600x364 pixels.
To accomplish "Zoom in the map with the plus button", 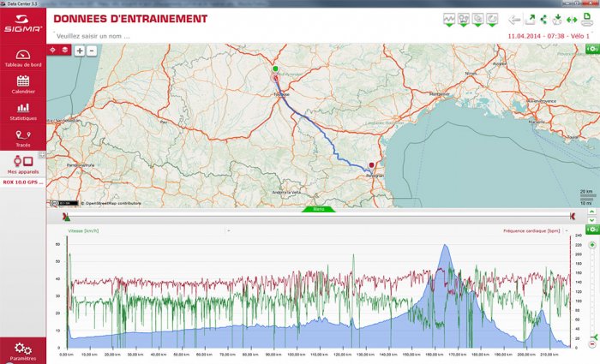I will pyautogui.click(x=79, y=51).
